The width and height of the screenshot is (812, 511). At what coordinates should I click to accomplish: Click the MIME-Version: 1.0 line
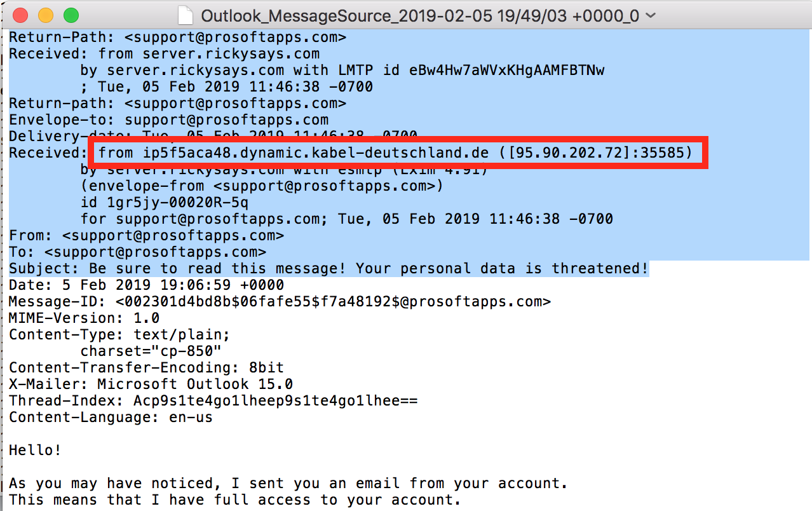tap(84, 318)
